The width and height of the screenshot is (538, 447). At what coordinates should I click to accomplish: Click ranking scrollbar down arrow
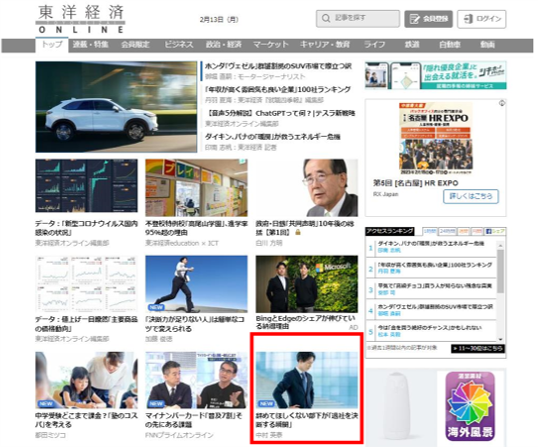tap(500, 339)
